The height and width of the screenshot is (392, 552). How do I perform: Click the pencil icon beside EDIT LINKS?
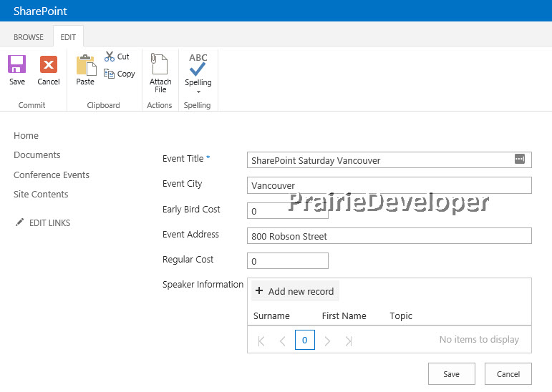coord(20,222)
